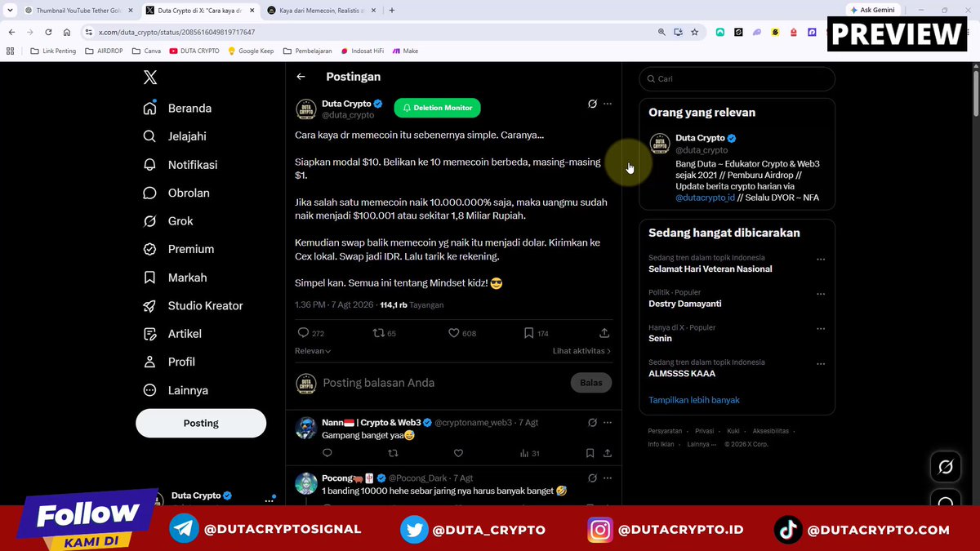Click the floating Grok button at bottom right
Viewport: 980px width, 551px height.
(x=946, y=467)
